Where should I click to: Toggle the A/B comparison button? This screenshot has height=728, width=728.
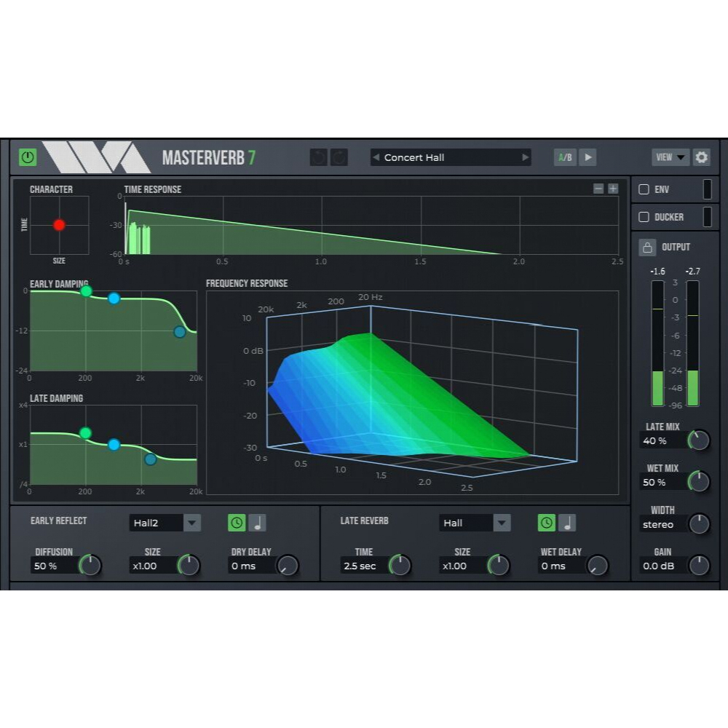[566, 157]
